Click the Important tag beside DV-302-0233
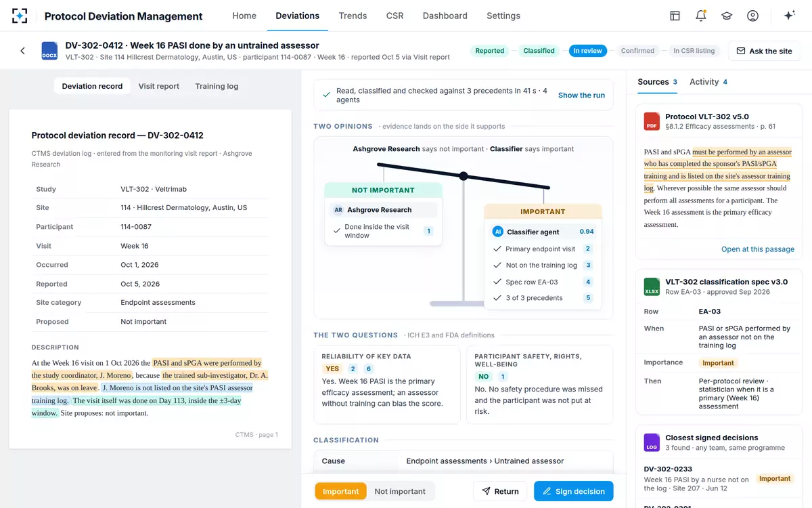This screenshot has width=812, height=508. (x=775, y=479)
